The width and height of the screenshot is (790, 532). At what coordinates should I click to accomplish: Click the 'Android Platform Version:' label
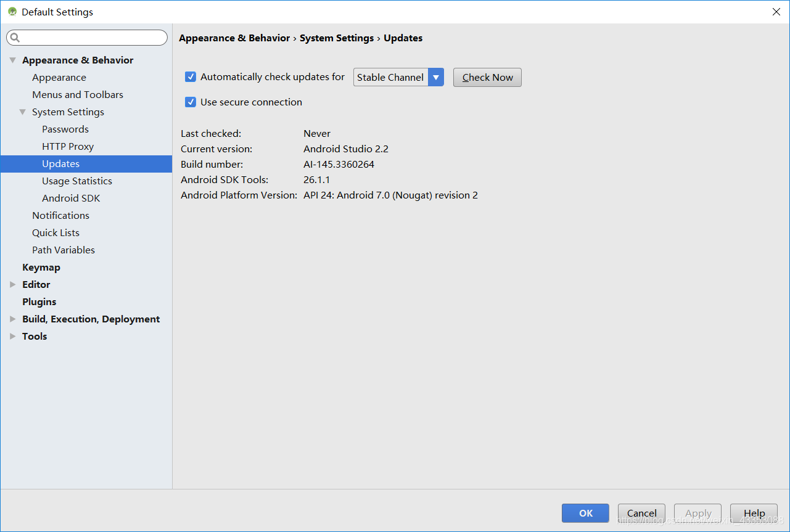[239, 195]
